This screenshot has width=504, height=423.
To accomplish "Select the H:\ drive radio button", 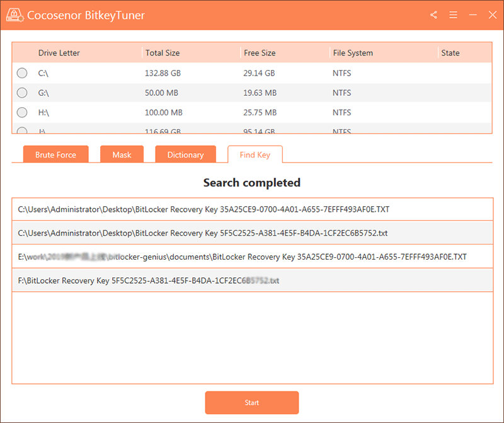I will click(x=22, y=112).
